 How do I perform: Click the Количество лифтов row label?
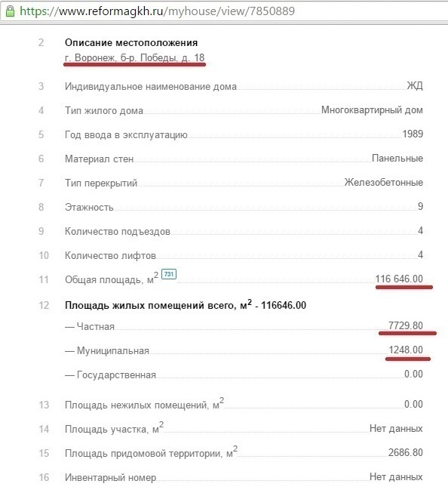(110, 255)
